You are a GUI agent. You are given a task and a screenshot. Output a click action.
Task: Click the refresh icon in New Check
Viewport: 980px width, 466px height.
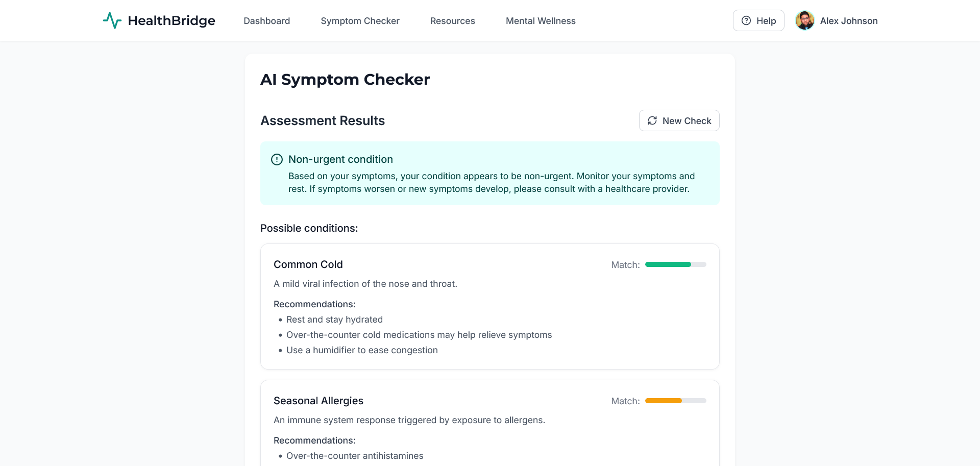pos(652,120)
